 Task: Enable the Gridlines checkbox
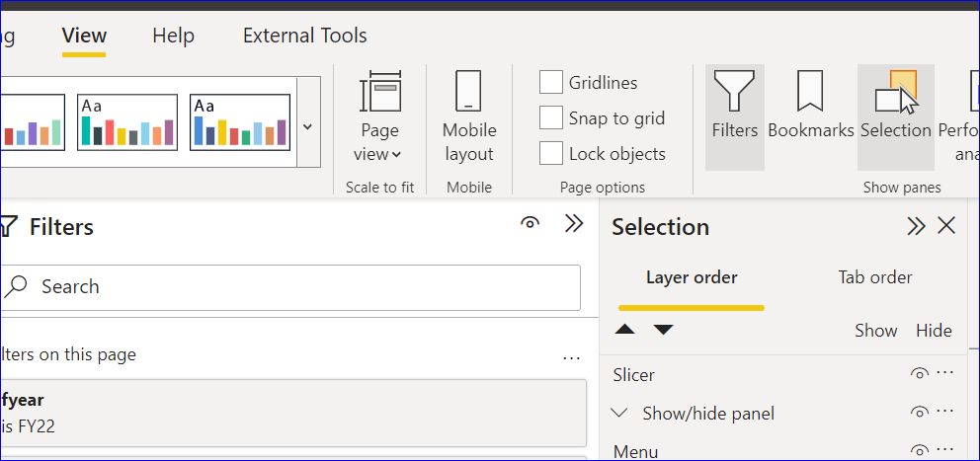point(550,83)
